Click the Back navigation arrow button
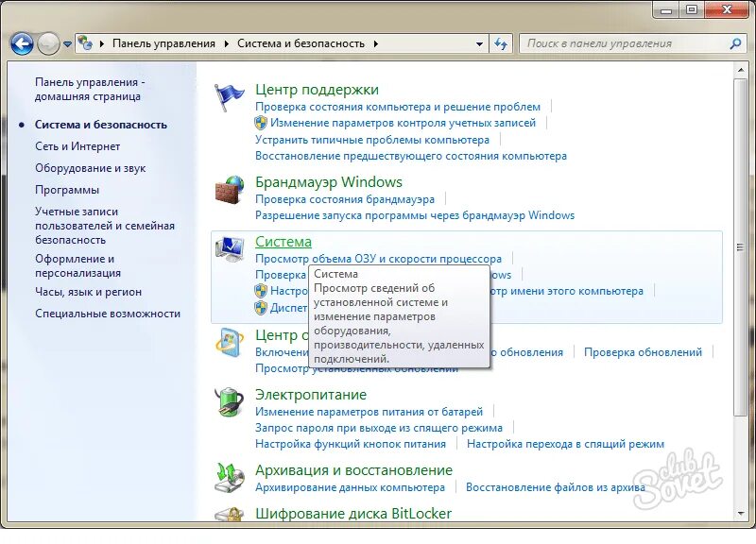 click(x=22, y=43)
